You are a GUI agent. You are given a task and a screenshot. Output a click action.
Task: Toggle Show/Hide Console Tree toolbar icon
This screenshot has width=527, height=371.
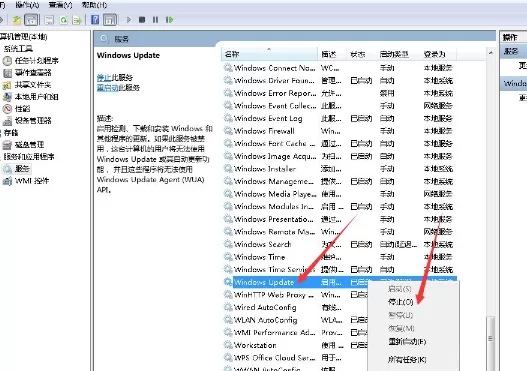[31, 20]
